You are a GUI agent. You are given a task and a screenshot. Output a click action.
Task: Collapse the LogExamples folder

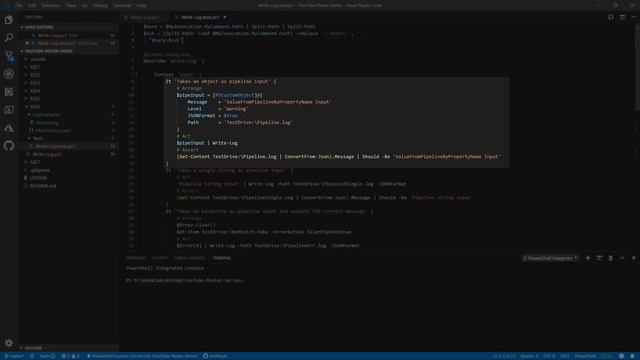pos(46,115)
